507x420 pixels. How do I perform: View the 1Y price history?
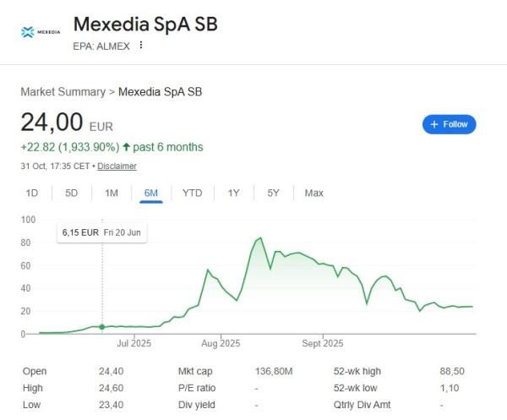[x=234, y=193]
